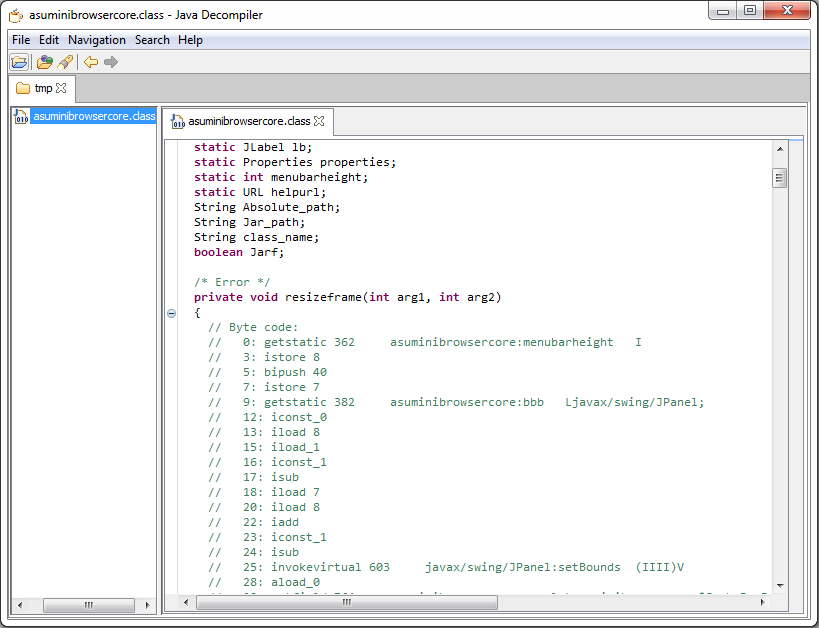
Task: Click the 'bipush 40' bytecode line
Action: tap(267, 373)
